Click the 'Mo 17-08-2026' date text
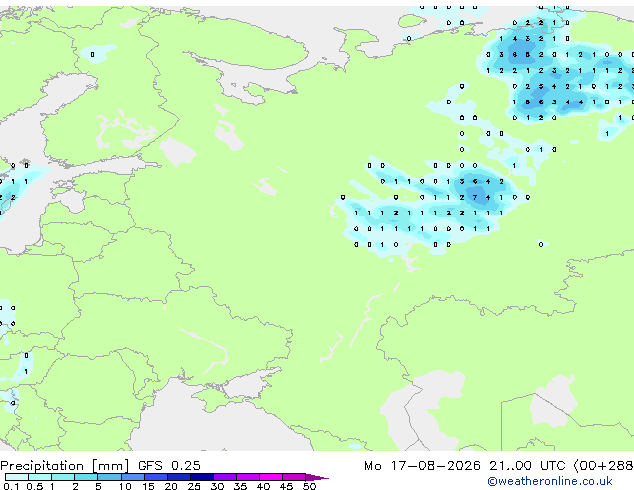The height and width of the screenshot is (490, 634). (422, 466)
